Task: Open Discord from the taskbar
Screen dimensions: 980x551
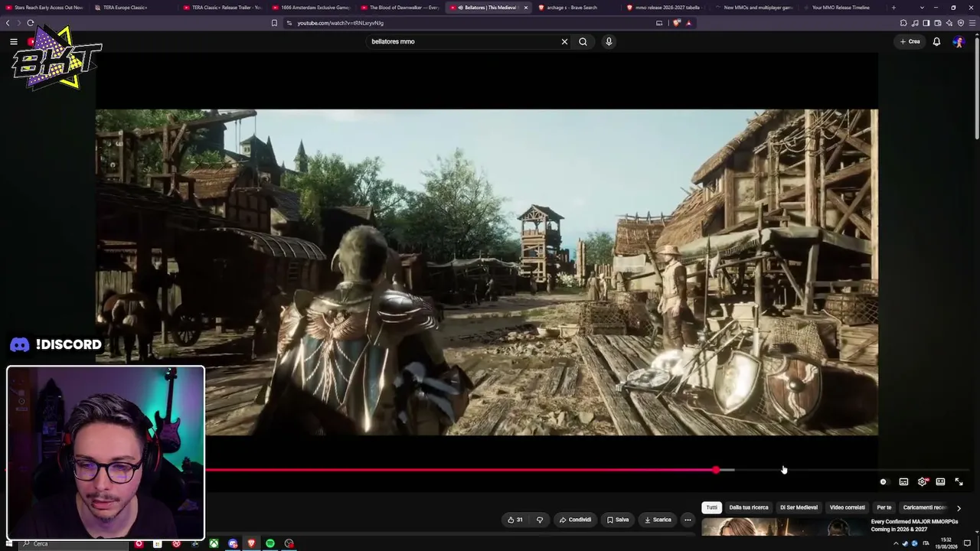Action: (x=233, y=543)
